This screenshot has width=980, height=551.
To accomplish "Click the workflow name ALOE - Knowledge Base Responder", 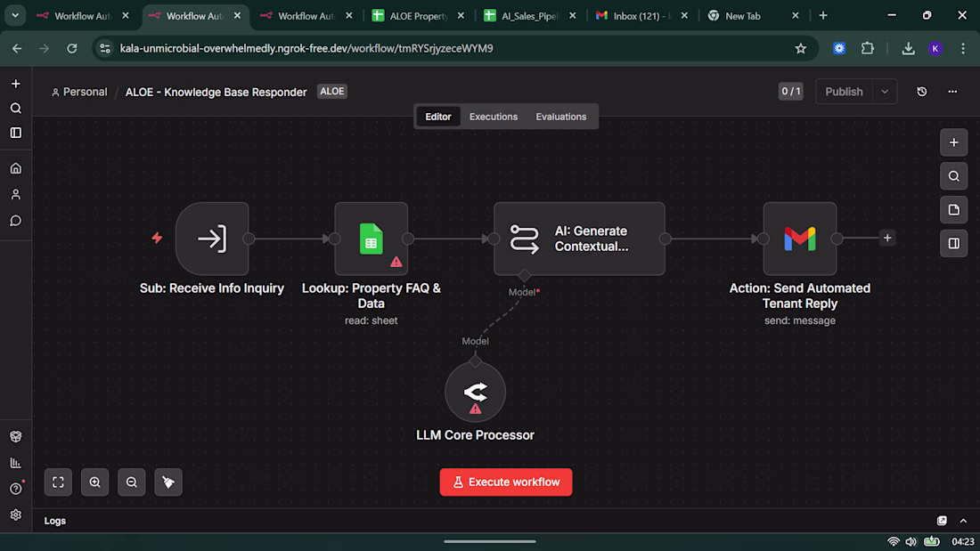I will pos(216,92).
